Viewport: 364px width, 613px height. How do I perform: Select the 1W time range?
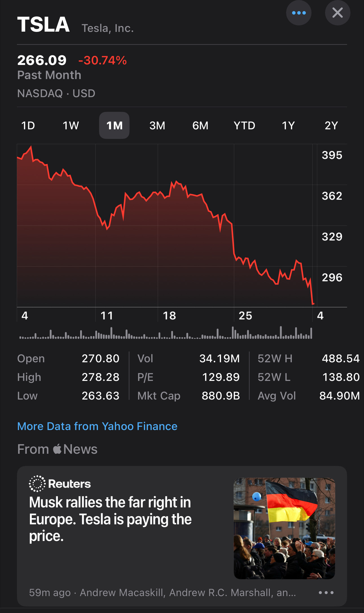click(x=71, y=126)
